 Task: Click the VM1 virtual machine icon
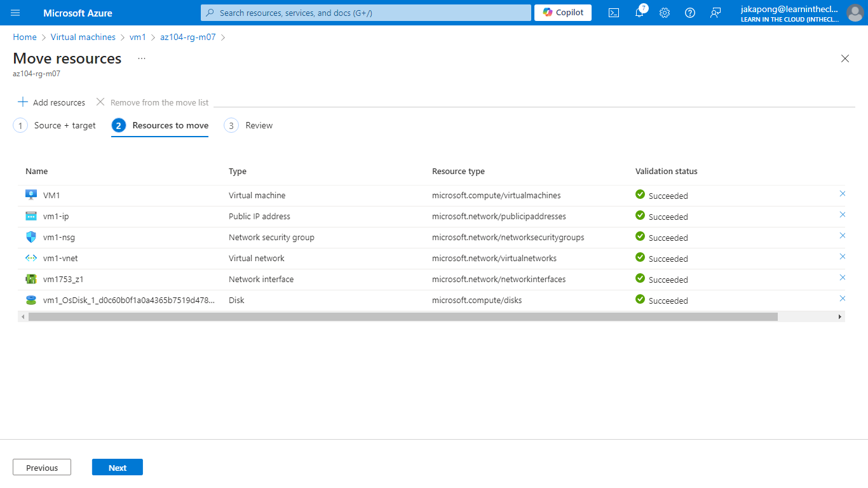(x=31, y=195)
